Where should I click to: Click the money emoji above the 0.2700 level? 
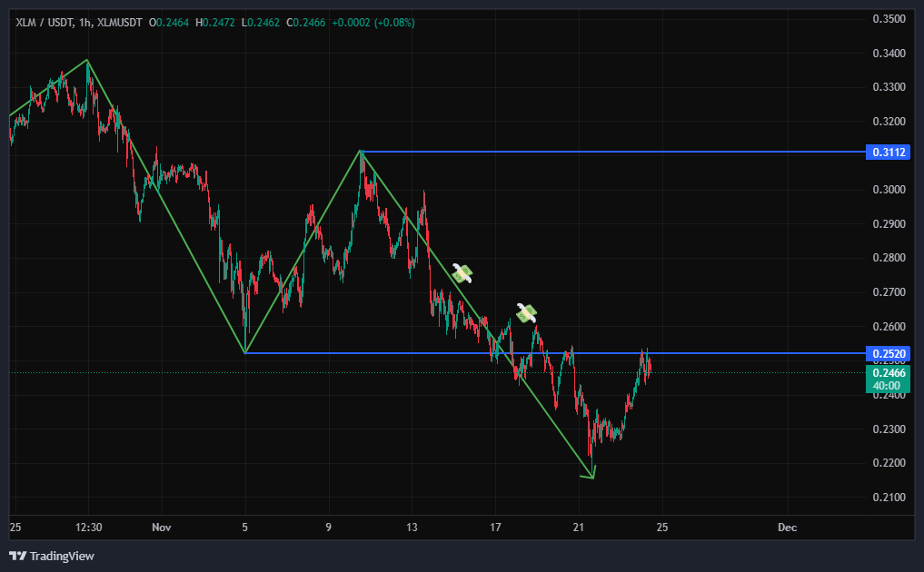coord(462,273)
